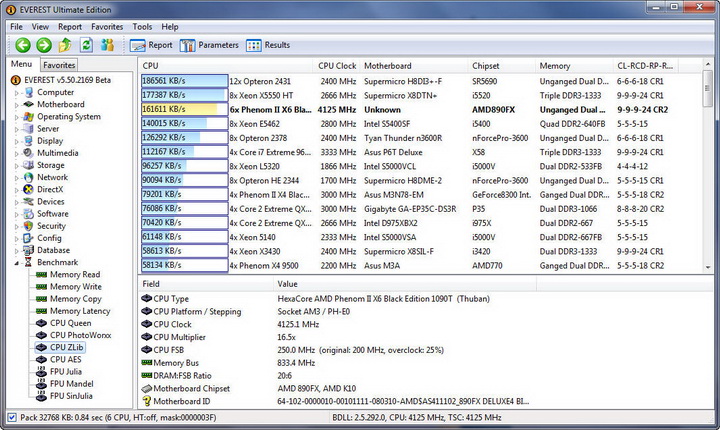This screenshot has width=720, height=430.
Task: Switch to the Menu tab in sidebar
Action: tap(22, 64)
